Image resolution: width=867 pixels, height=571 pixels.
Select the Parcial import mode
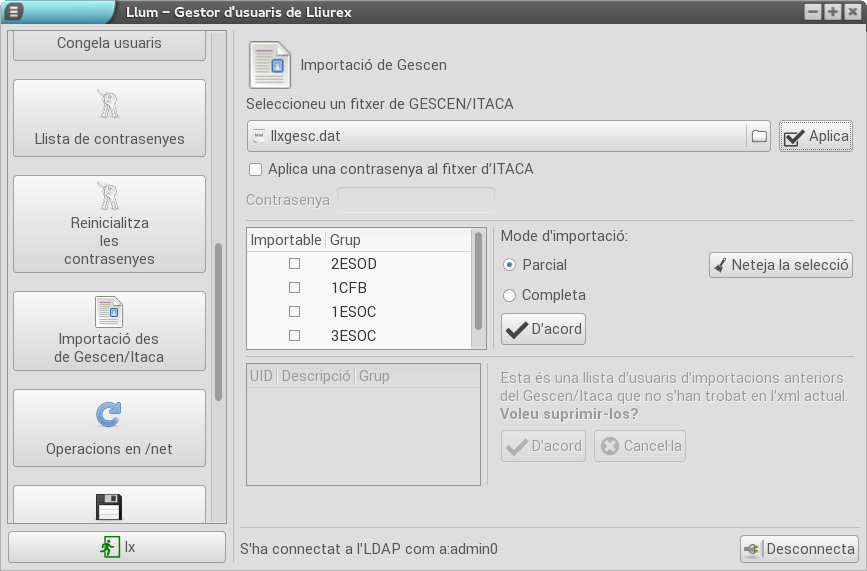pos(510,265)
